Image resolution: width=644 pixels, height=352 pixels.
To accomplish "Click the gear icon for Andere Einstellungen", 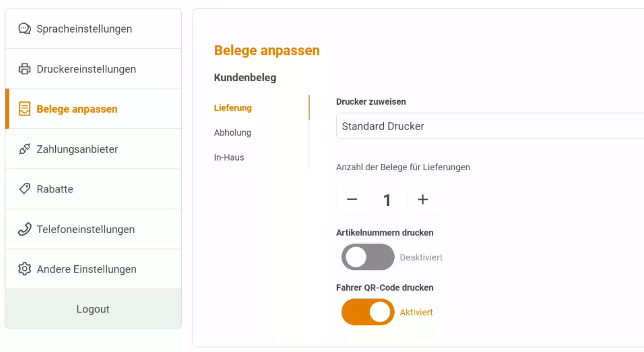I will pos(25,269).
